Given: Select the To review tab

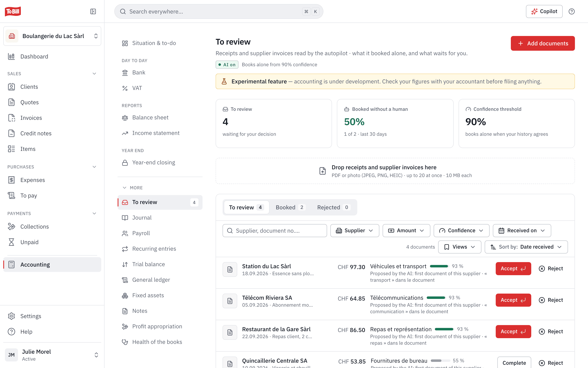Looking at the screenshot, I should click(x=246, y=207).
